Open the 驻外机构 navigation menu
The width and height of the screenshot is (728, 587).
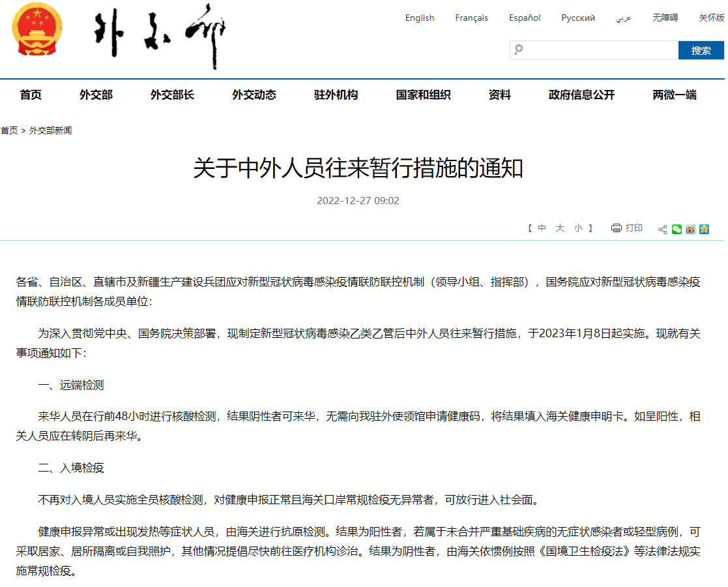coord(336,95)
